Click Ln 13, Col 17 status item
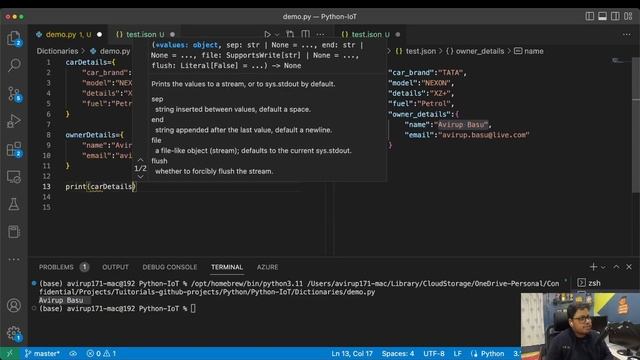The height and width of the screenshot is (360, 640). click(x=352, y=353)
